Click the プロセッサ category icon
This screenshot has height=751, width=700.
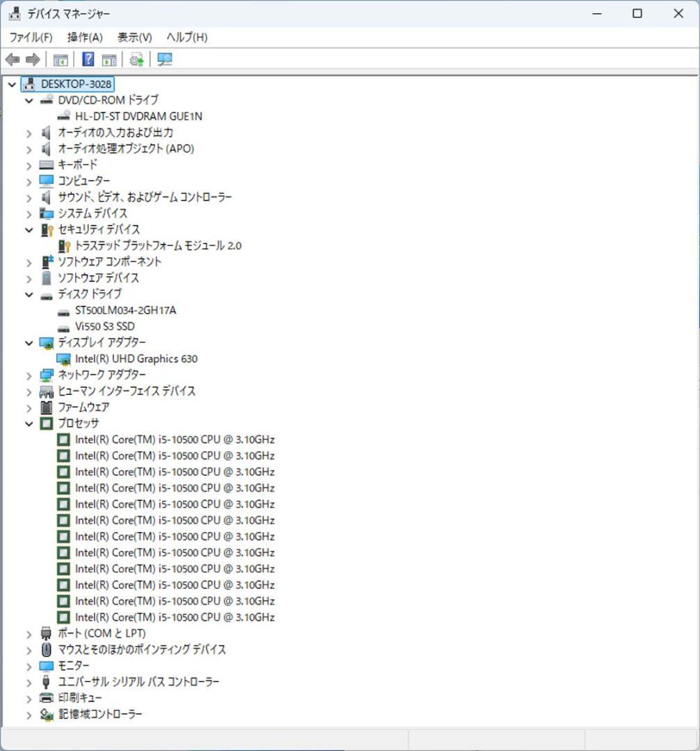pos(47,423)
